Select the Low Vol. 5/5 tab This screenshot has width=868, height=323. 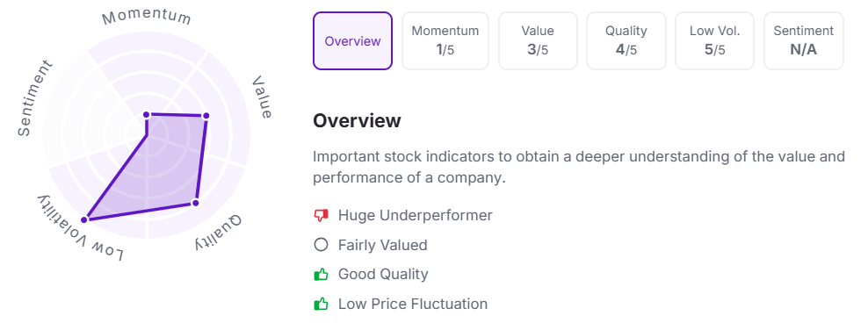pyautogui.click(x=714, y=41)
